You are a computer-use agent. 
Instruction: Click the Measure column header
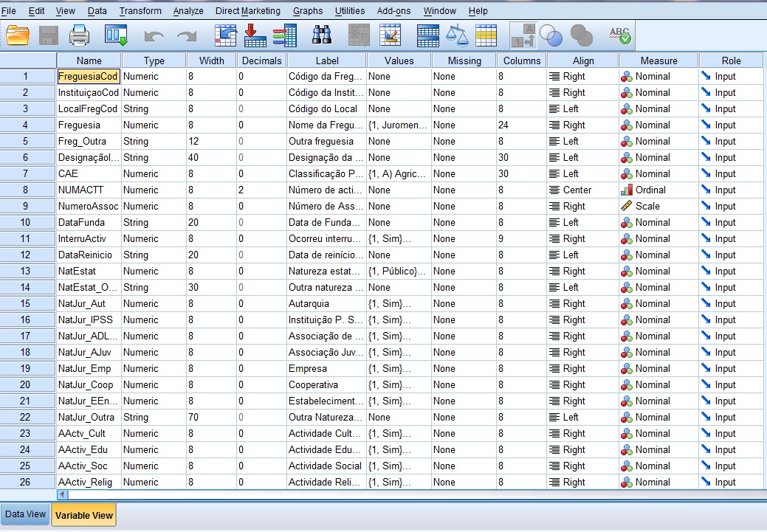659,61
